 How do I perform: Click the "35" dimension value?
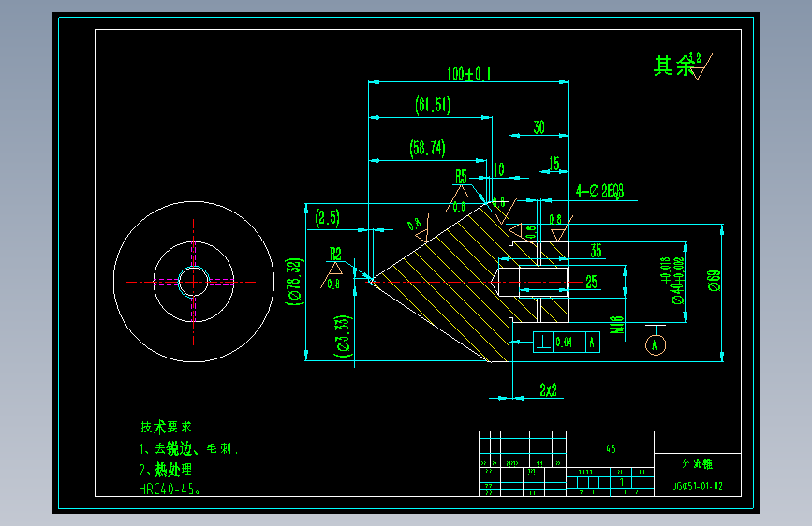coord(596,251)
